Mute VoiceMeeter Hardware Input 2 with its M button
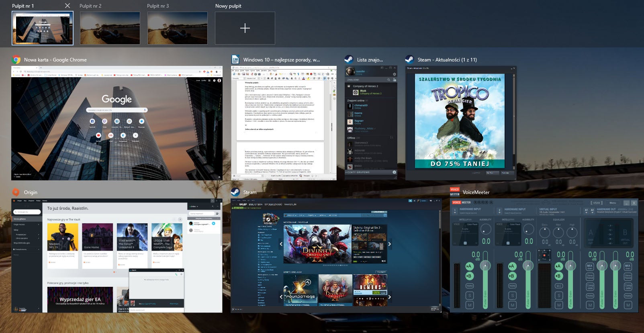The height and width of the screenshot is (333, 644). pyautogui.click(x=512, y=305)
